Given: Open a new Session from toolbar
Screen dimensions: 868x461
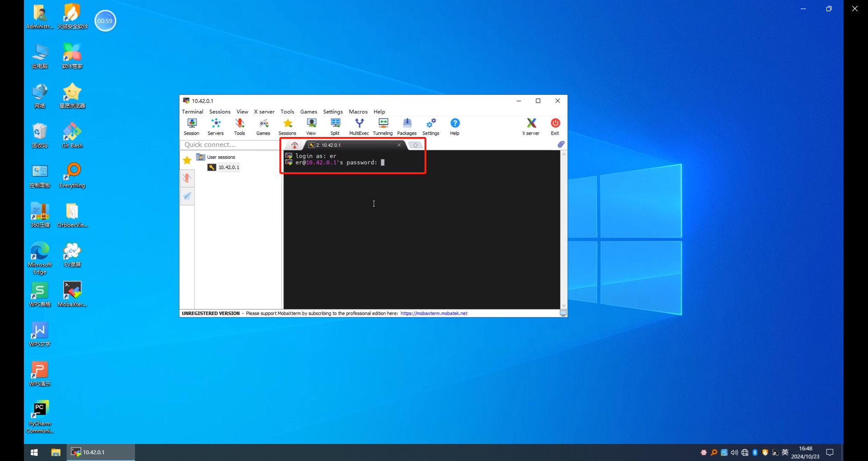Looking at the screenshot, I should [192, 127].
